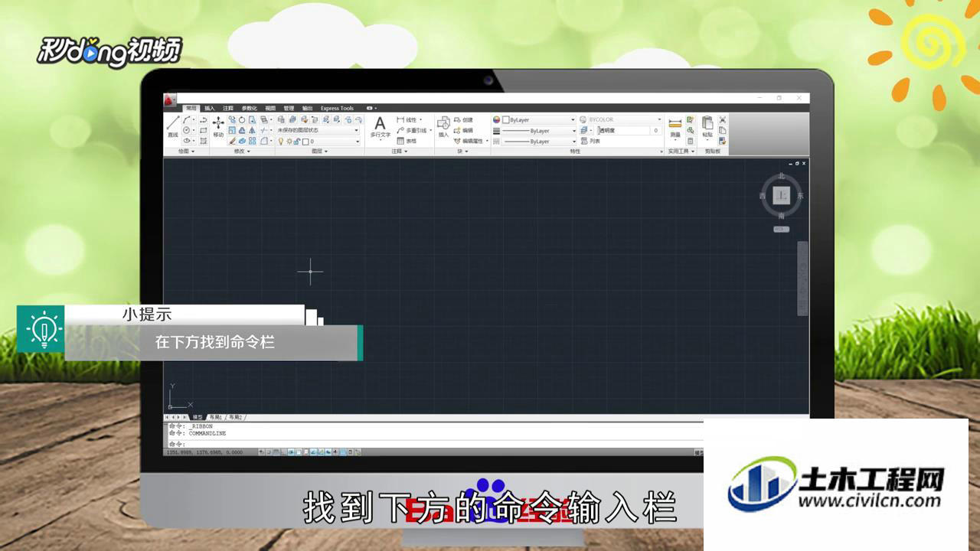Select the erase tool in 修改 panel
980x551 pixels.
tap(232, 141)
